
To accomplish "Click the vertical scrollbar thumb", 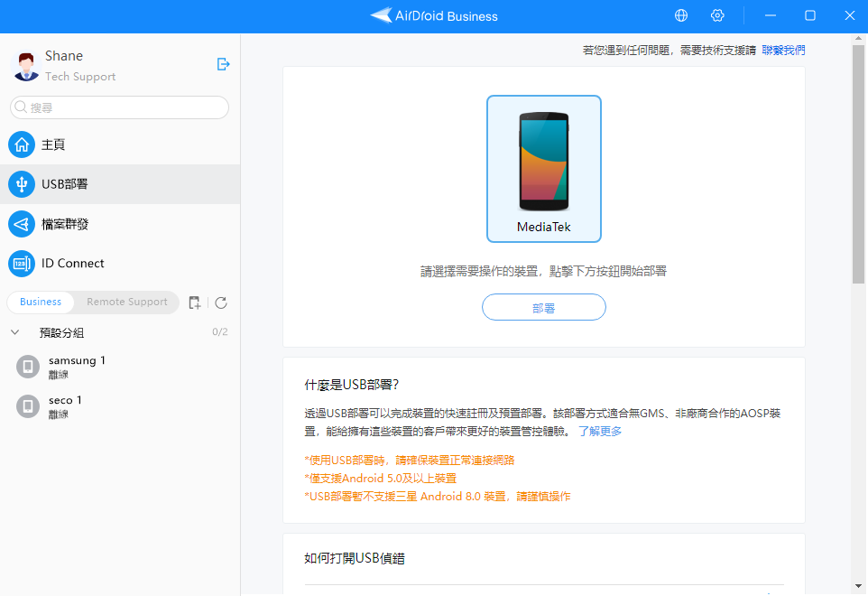I will [858, 165].
